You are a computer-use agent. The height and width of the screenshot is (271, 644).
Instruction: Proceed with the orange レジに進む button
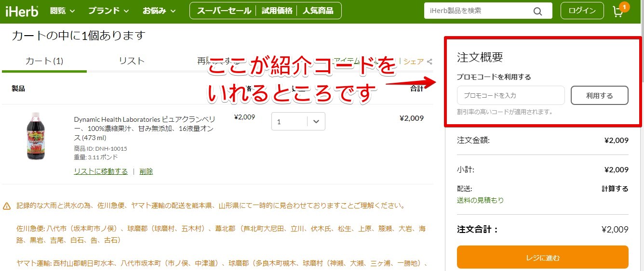tap(542, 257)
